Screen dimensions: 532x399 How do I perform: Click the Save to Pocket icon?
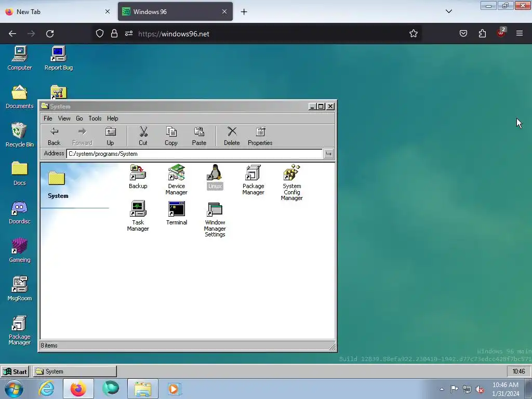[x=463, y=33]
